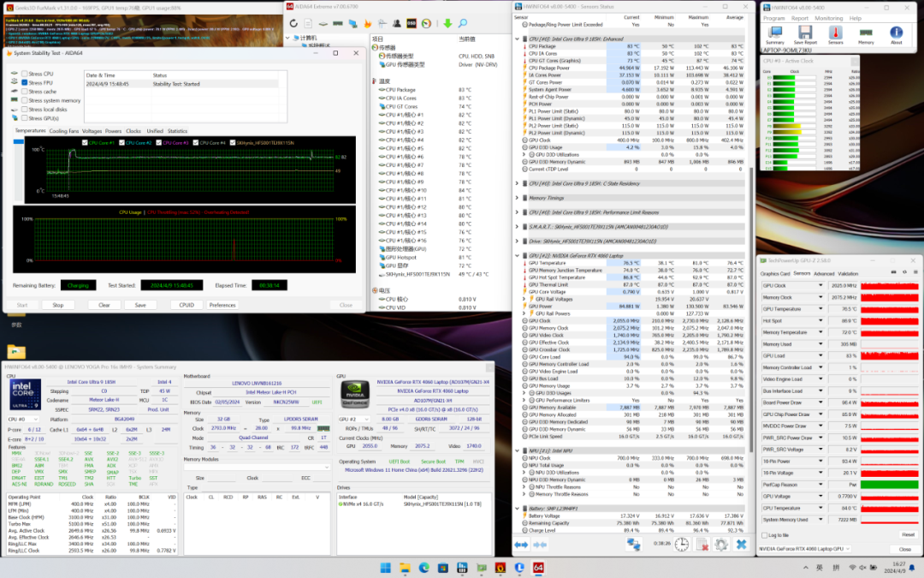
Task: Collapse the NPU [#1] Intel NPU group
Action: coord(518,450)
